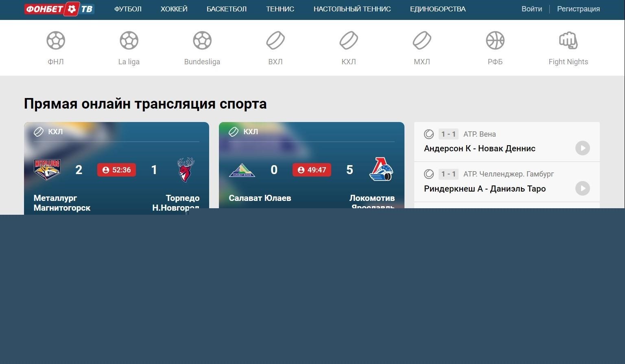Click the АТР. Вена tournament label

click(x=480, y=134)
